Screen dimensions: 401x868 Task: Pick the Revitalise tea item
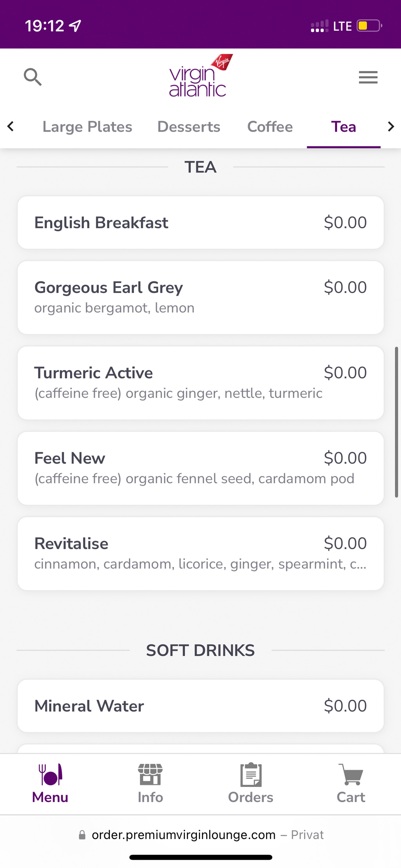pyautogui.click(x=200, y=553)
